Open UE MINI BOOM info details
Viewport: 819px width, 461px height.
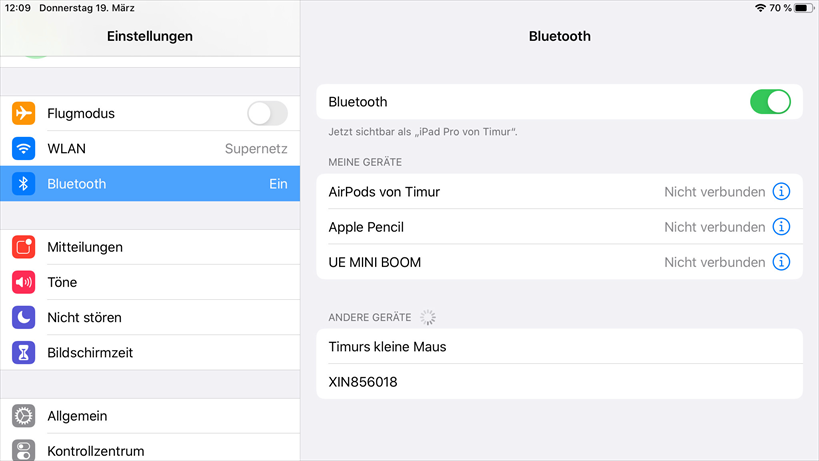pos(781,262)
